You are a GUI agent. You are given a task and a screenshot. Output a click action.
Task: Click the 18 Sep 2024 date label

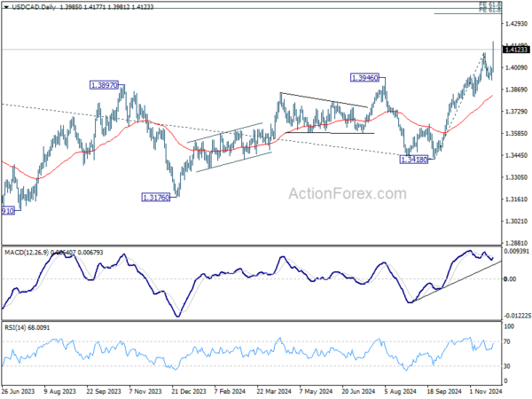pos(444,392)
